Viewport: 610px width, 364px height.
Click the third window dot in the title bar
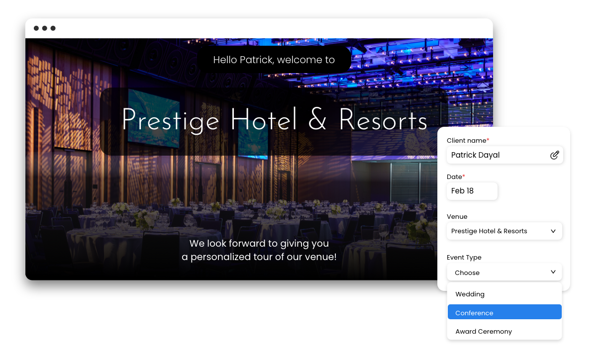(x=53, y=28)
